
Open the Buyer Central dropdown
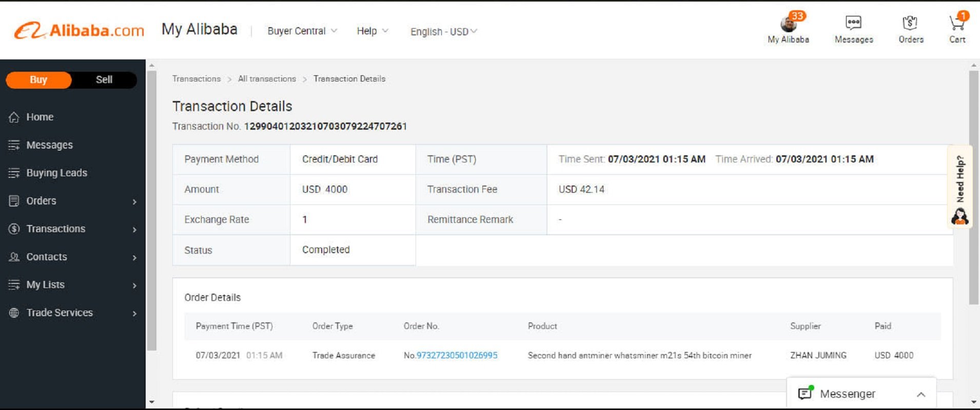pos(302,31)
